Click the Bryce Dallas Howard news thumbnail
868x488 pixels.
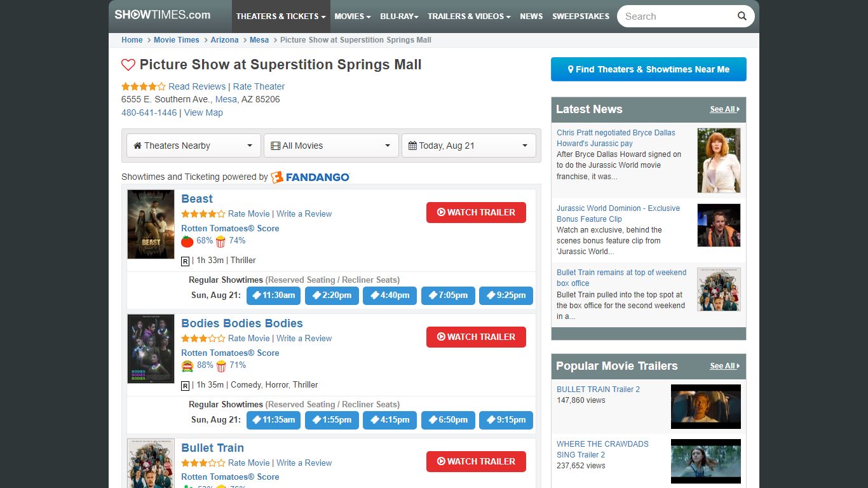point(719,161)
